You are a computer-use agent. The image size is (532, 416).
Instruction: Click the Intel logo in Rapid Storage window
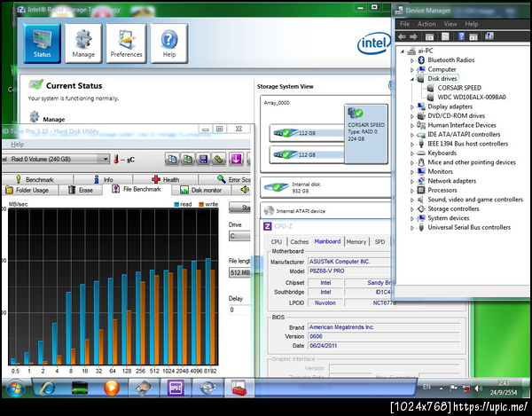click(373, 43)
